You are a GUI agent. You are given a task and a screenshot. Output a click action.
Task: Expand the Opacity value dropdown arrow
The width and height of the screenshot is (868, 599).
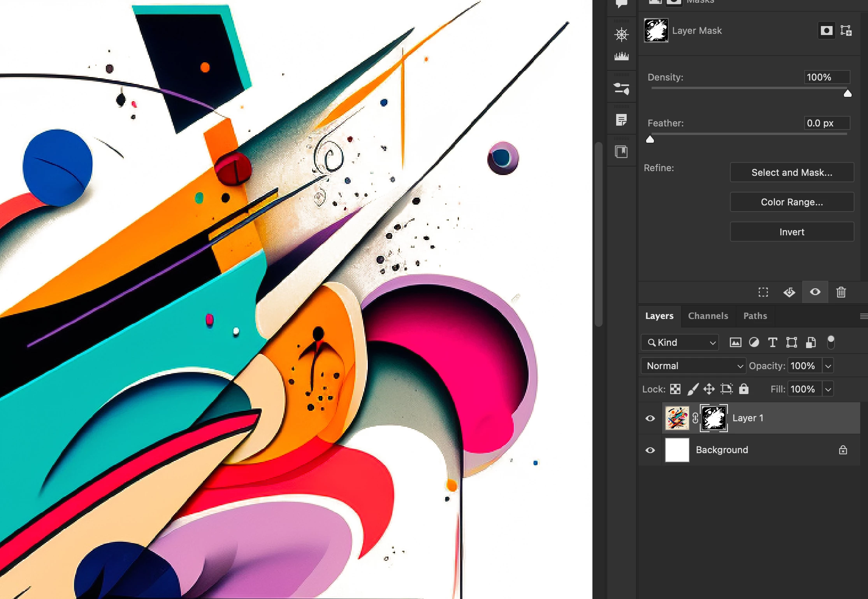(828, 366)
